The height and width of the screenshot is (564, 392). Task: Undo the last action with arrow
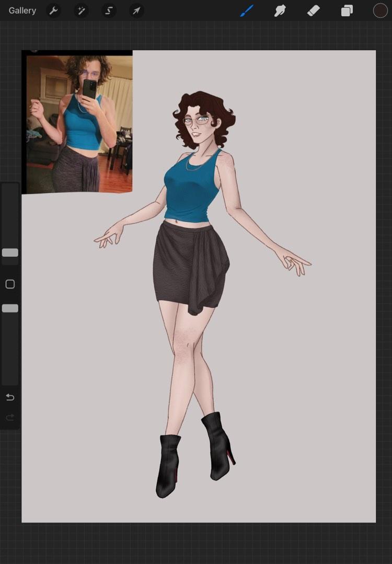point(10,397)
